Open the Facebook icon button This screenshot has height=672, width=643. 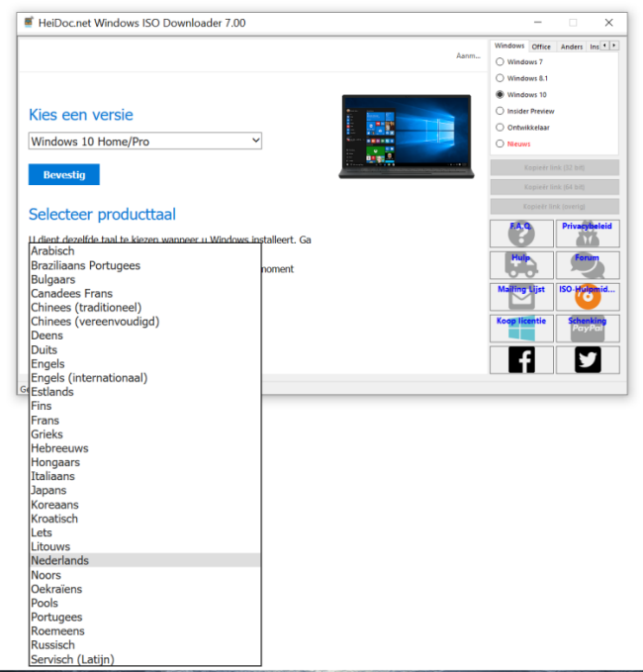point(521,360)
